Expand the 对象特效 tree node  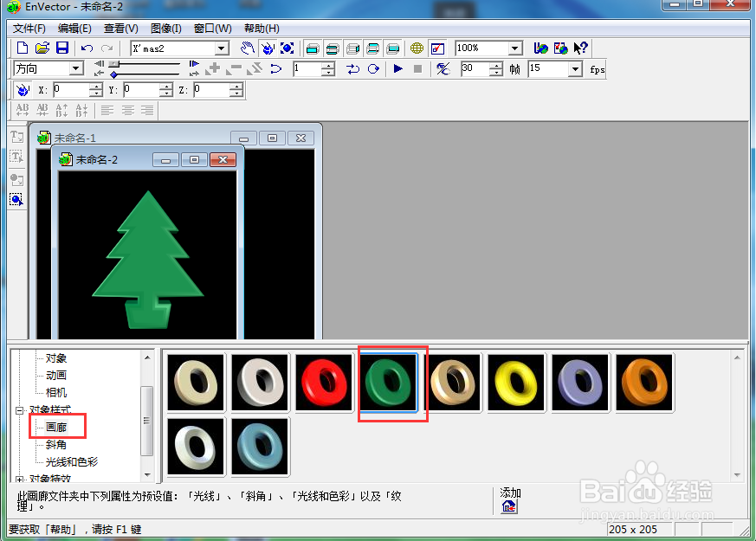click(20, 480)
